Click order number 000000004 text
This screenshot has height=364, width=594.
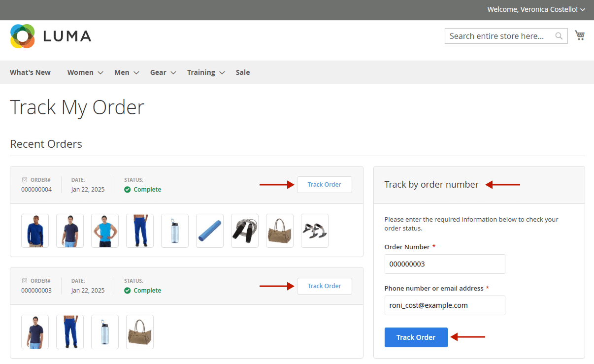point(36,190)
